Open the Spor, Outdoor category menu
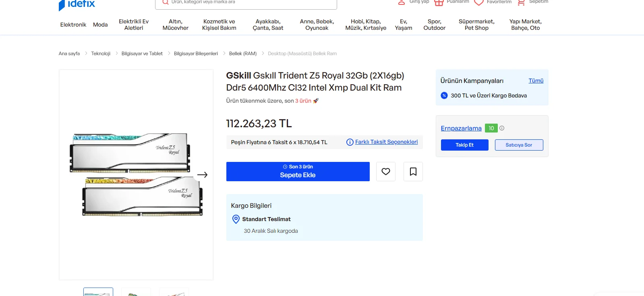This screenshot has height=296, width=644. 434,25
